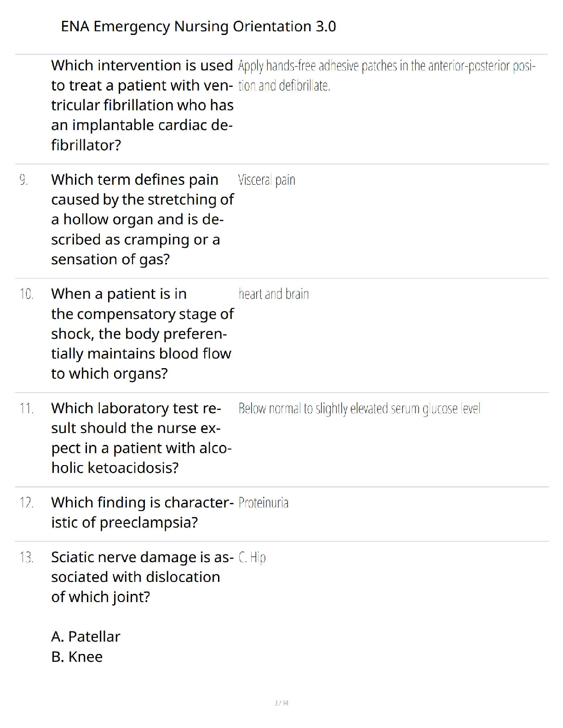Choose option 'A. Patellar'
Image resolution: width=563 pixels, height=728 pixels.
tap(86, 637)
